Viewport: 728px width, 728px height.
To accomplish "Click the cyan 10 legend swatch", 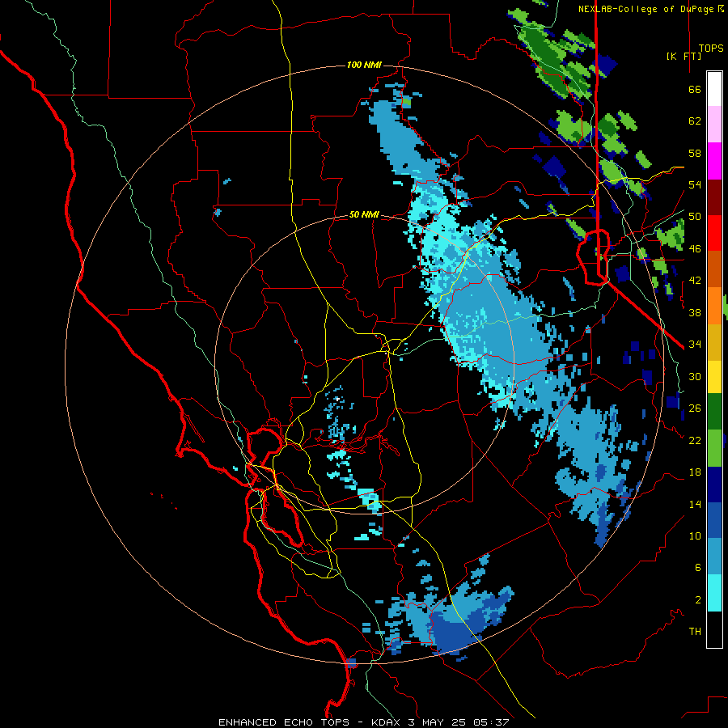I will (714, 593).
